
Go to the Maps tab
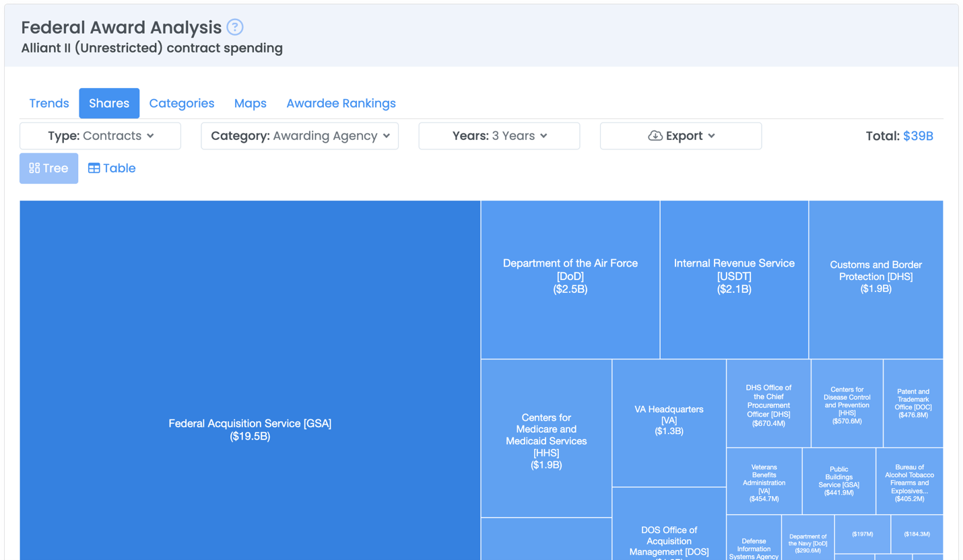[251, 103]
